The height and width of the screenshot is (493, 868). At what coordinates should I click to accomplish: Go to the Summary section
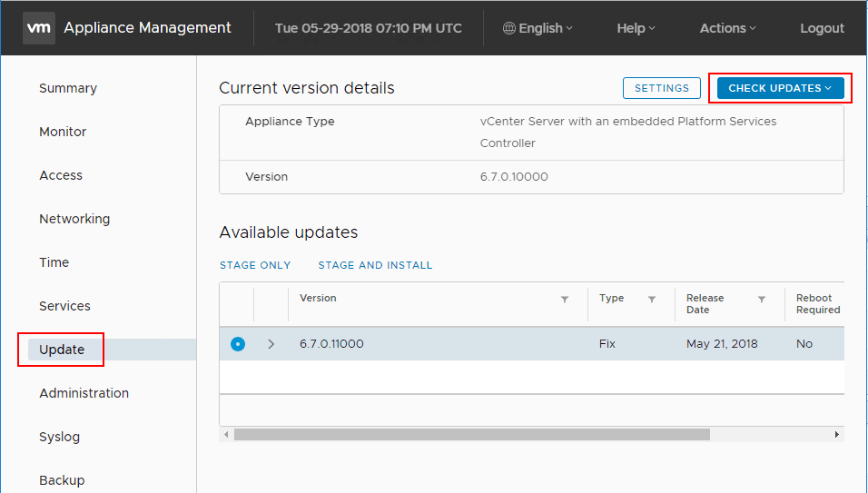(x=68, y=88)
